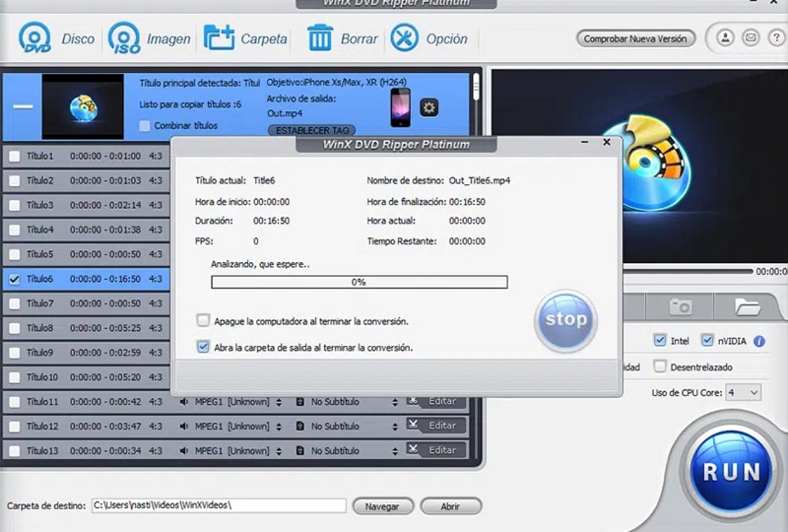Screen dimensions: 788x532
Task: Uncheck the Título6 checkbox
Action: point(15,279)
